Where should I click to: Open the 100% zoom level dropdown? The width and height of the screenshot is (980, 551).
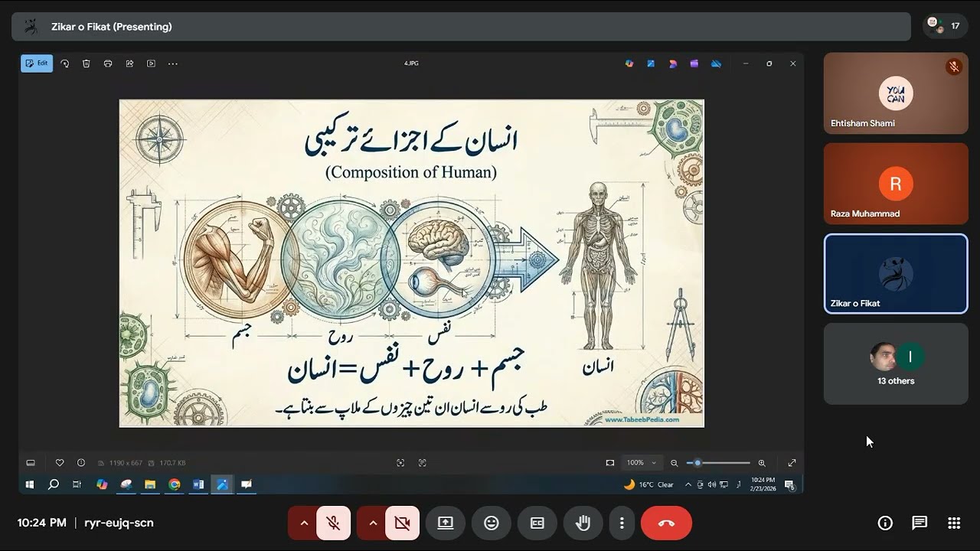642,463
